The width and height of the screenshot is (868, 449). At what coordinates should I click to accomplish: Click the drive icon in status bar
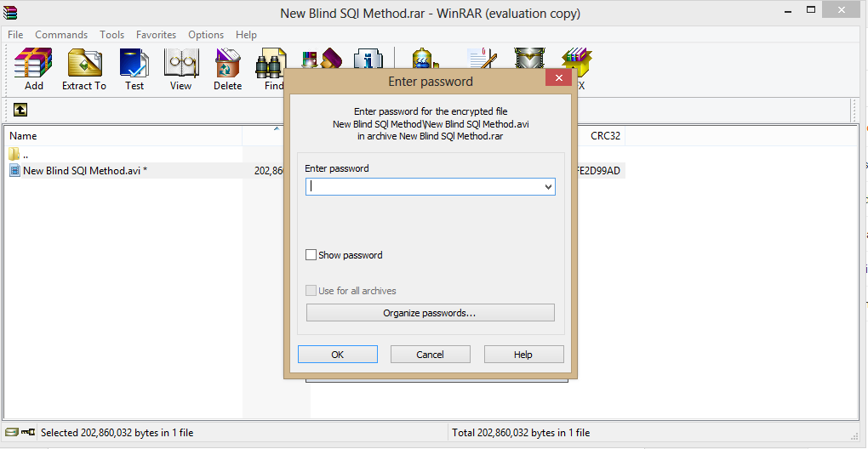pos(12,432)
